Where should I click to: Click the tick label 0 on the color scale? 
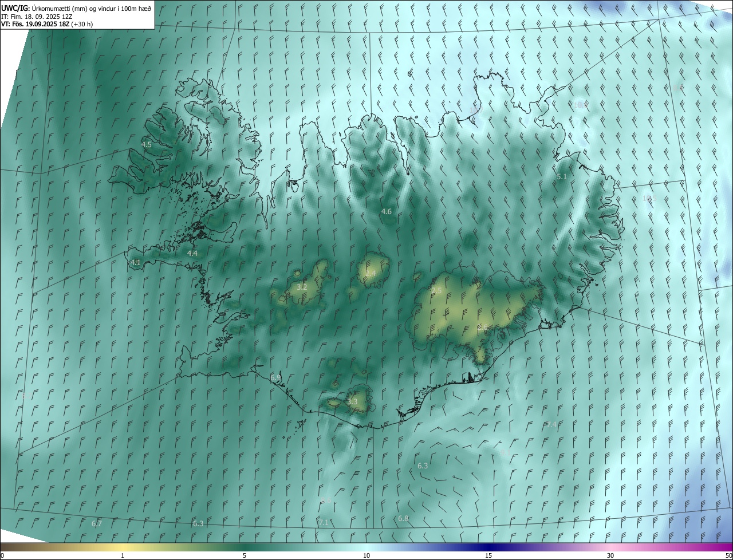click(x=2, y=555)
